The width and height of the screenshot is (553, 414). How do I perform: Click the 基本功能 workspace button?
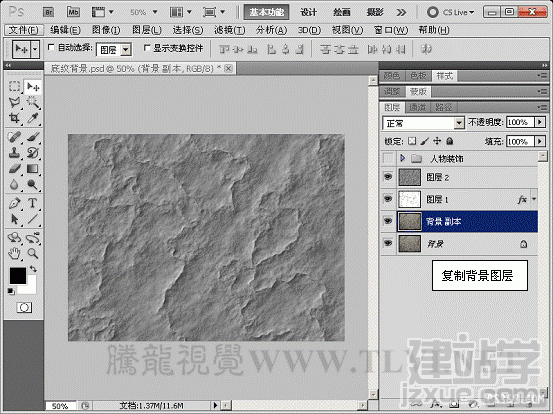267,12
